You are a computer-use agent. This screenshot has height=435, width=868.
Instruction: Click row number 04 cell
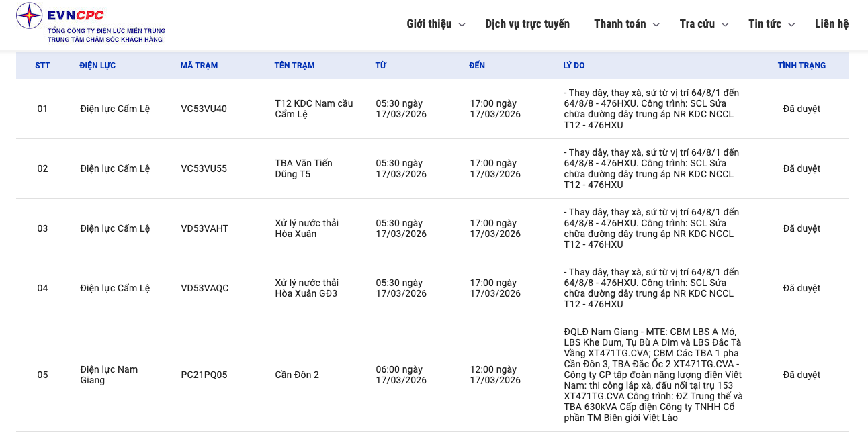pos(42,288)
